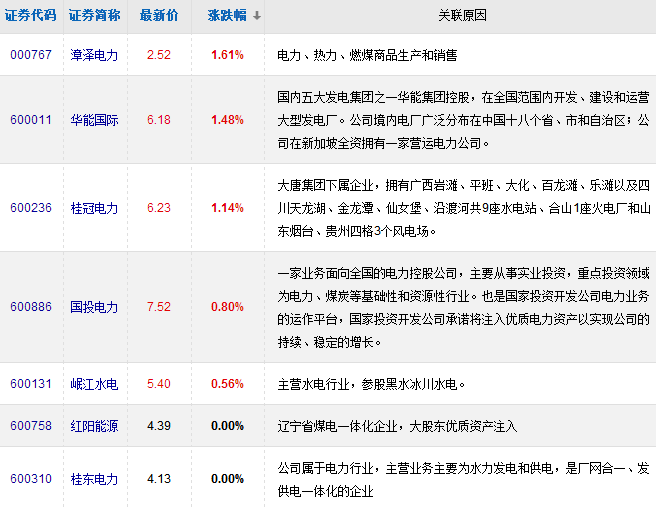
Task: Select 0.00% change for 桂东电力
Action: point(227,479)
